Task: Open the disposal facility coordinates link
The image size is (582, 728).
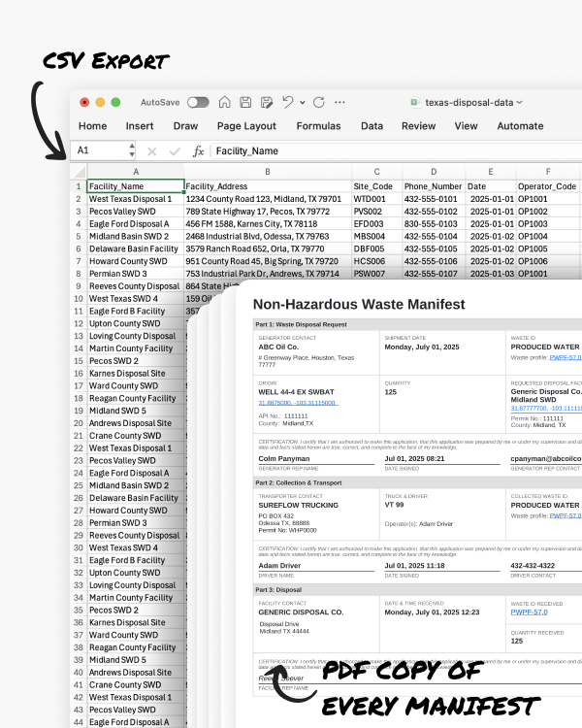Action: point(546,408)
